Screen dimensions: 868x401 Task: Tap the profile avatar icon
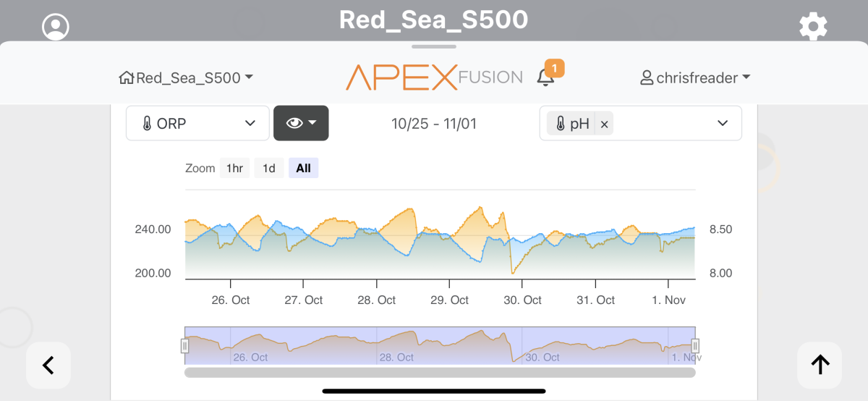coord(56,27)
